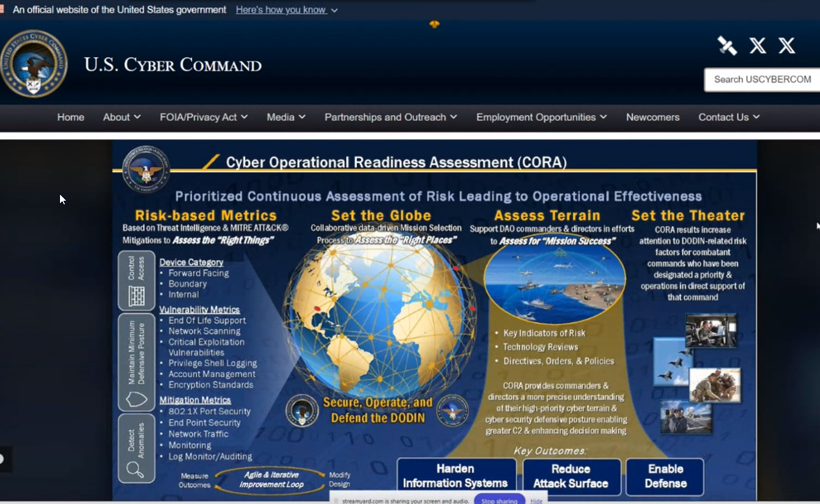Image resolution: width=820 pixels, height=504 pixels.
Task: Expand the Partnerships and Outreach menu
Action: coord(391,117)
